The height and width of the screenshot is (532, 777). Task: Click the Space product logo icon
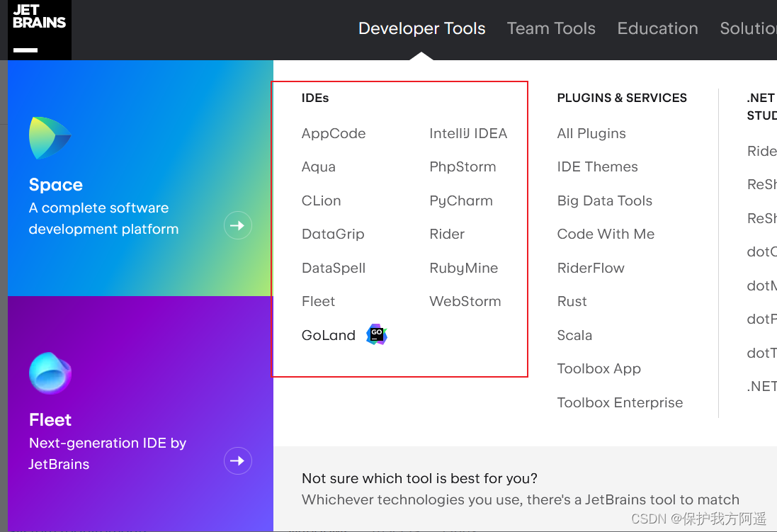coord(50,138)
